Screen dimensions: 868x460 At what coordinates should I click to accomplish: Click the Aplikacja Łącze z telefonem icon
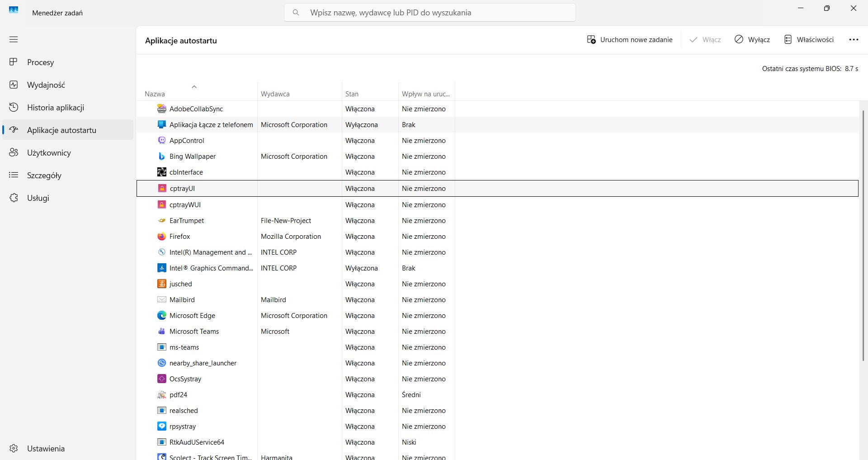[161, 124]
